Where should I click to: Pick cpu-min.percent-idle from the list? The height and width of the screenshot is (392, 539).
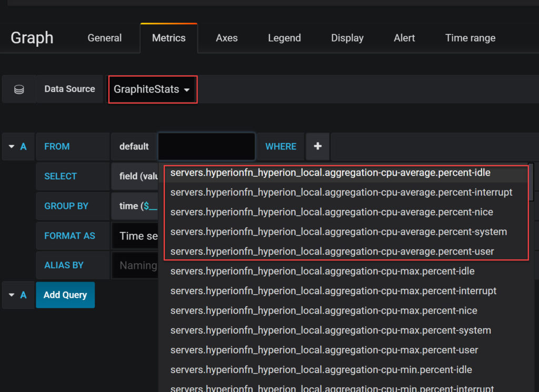[x=346, y=370]
